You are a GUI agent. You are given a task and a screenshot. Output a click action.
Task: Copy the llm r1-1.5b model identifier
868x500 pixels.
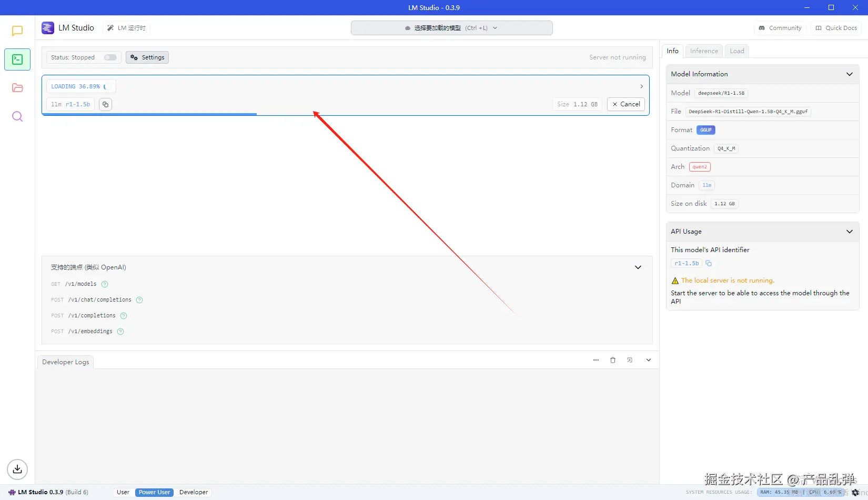click(105, 104)
